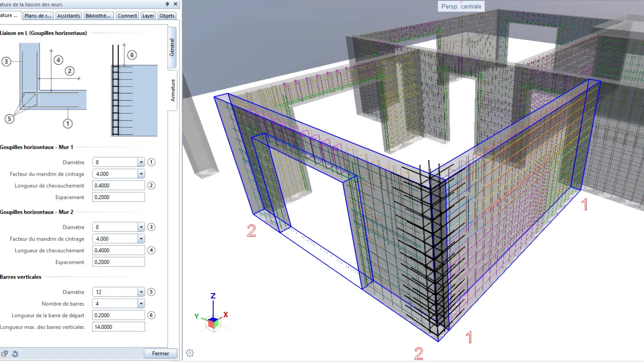Click numbered badge 5 for Barres verticales diameter
This screenshot has width=644, height=362.
click(x=151, y=292)
